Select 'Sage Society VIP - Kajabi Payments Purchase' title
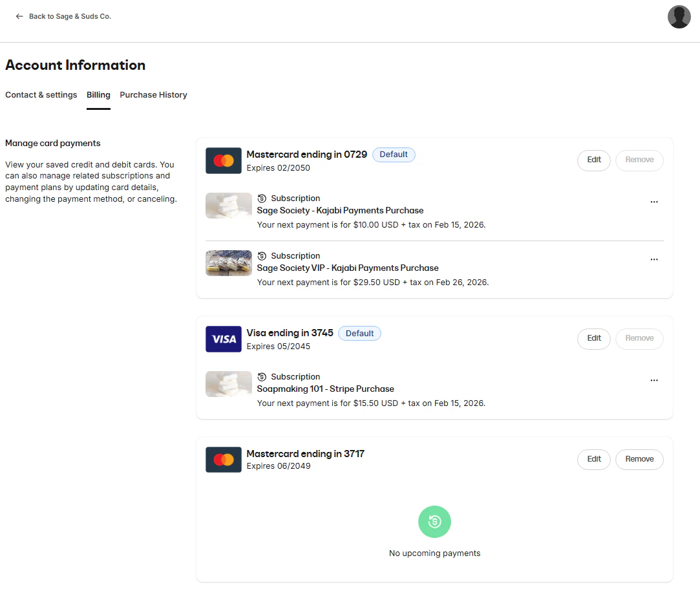 tap(348, 268)
